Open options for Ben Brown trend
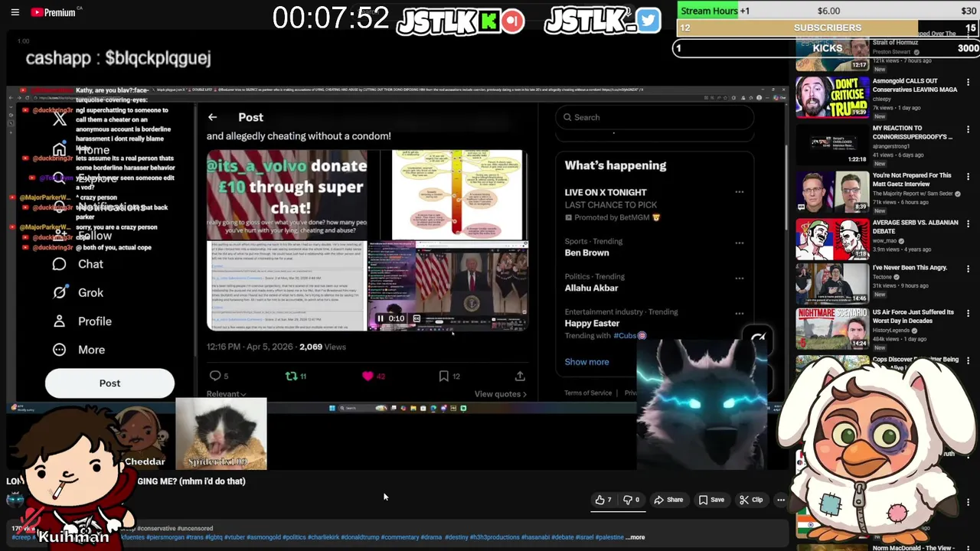The image size is (980, 551). click(x=740, y=243)
